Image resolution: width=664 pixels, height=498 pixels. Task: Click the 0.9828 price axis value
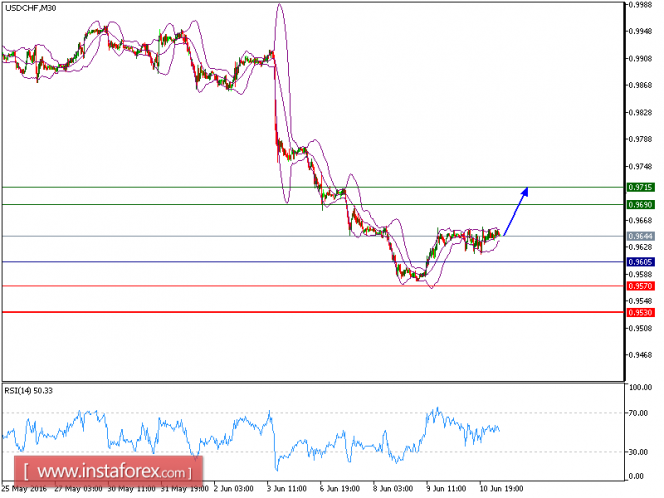tap(640, 113)
